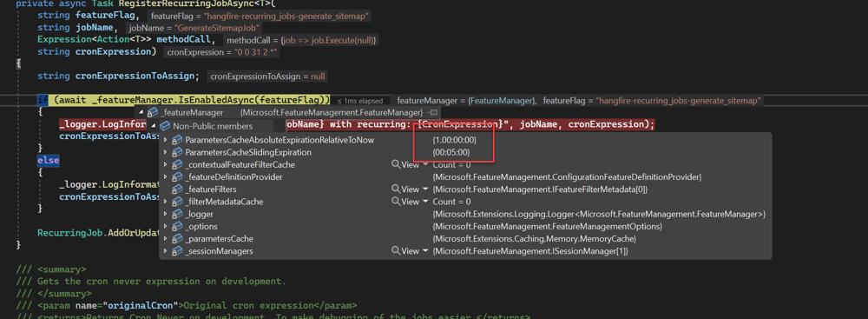Select the Logger<...FeatureManager> value of _logger

pos(599,214)
